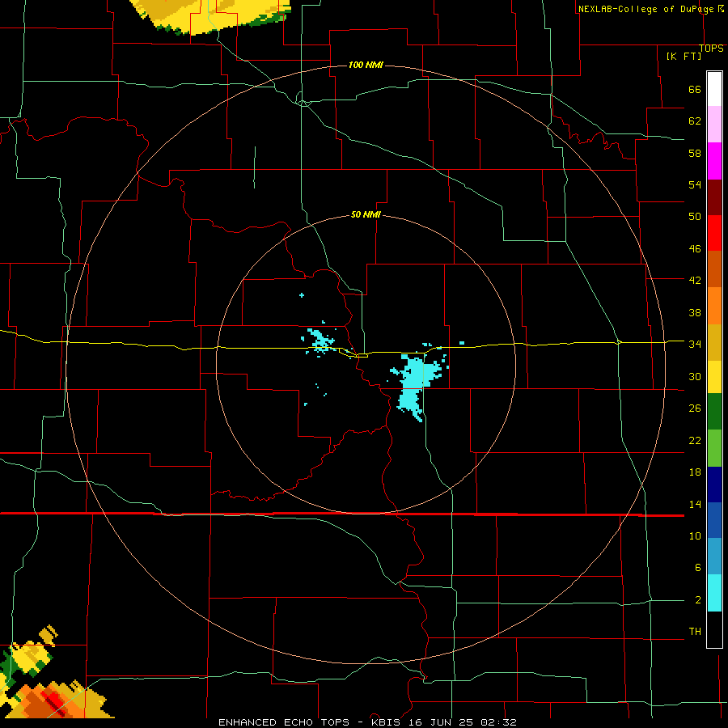Click the legend value "66"

click(695, 89)
